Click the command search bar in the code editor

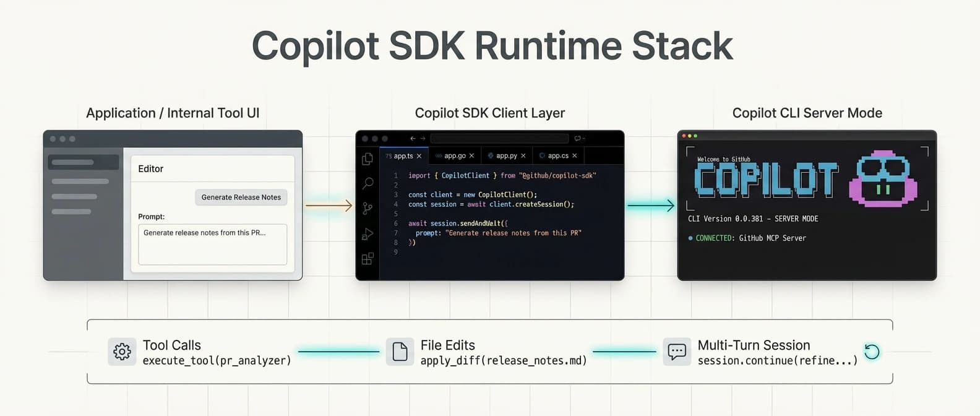pos(499,139)
